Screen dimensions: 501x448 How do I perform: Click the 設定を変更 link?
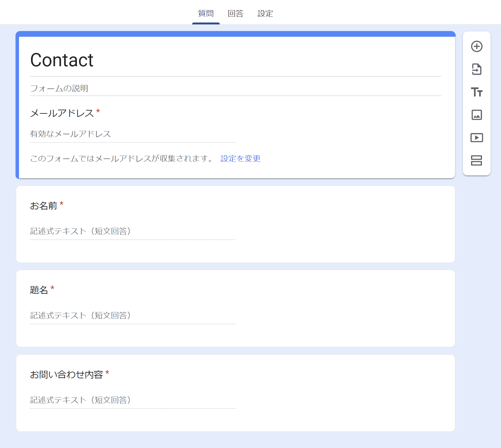tap(241, 158)
